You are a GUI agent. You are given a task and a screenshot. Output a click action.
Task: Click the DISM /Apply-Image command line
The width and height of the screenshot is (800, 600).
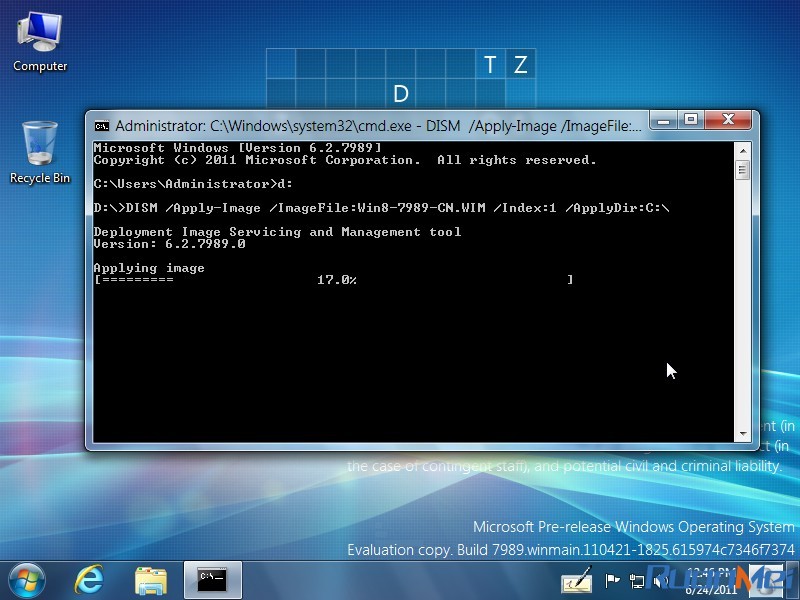click(x=381, y=208)
